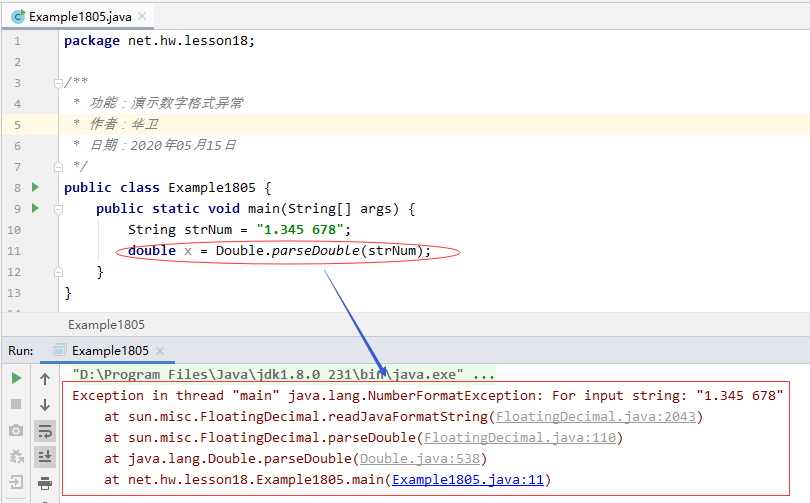Run class from gutter arrow on line 8
Viewport: 810px width, 503px height.
tap(35, 187)
